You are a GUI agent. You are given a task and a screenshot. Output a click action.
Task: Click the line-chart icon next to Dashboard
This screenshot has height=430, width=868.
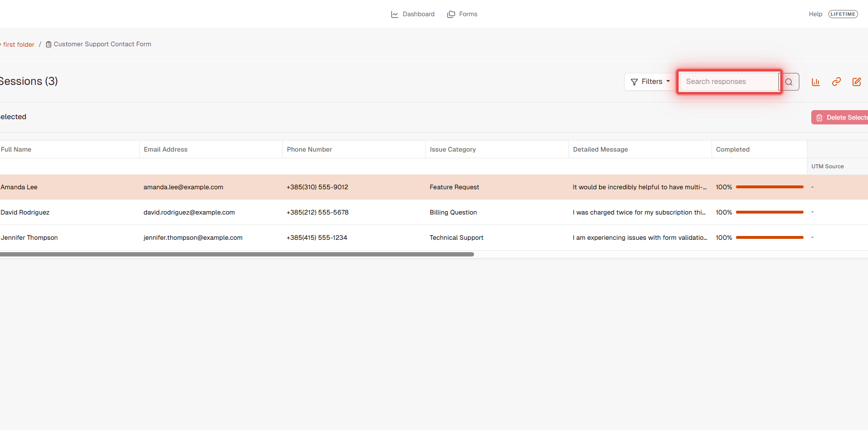(395, 14)
